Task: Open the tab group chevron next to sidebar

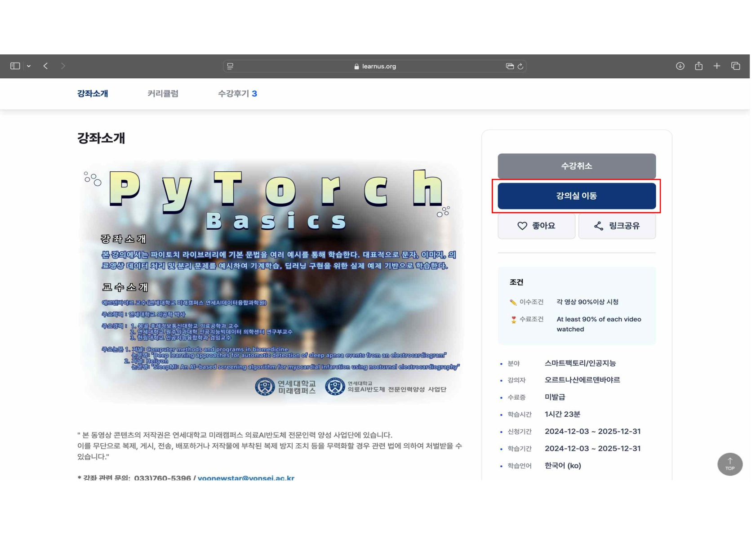Action: pyautogui.click(x=29, y=66)
